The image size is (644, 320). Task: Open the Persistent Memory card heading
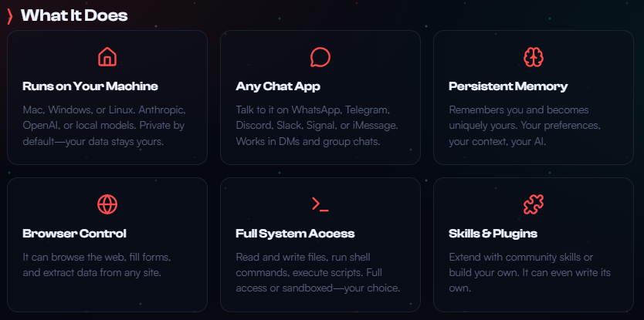pos(508,86)
